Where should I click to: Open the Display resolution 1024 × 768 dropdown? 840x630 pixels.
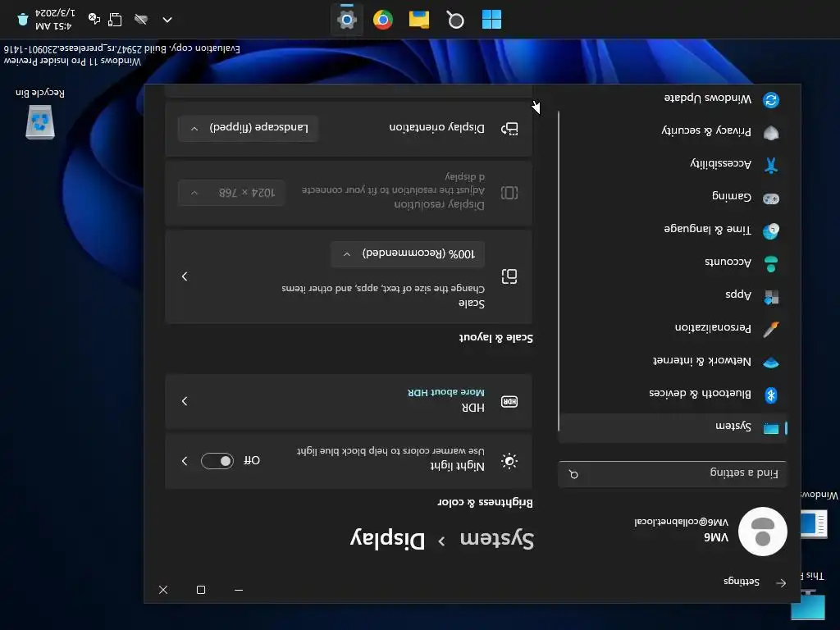(x=231, y=193)
